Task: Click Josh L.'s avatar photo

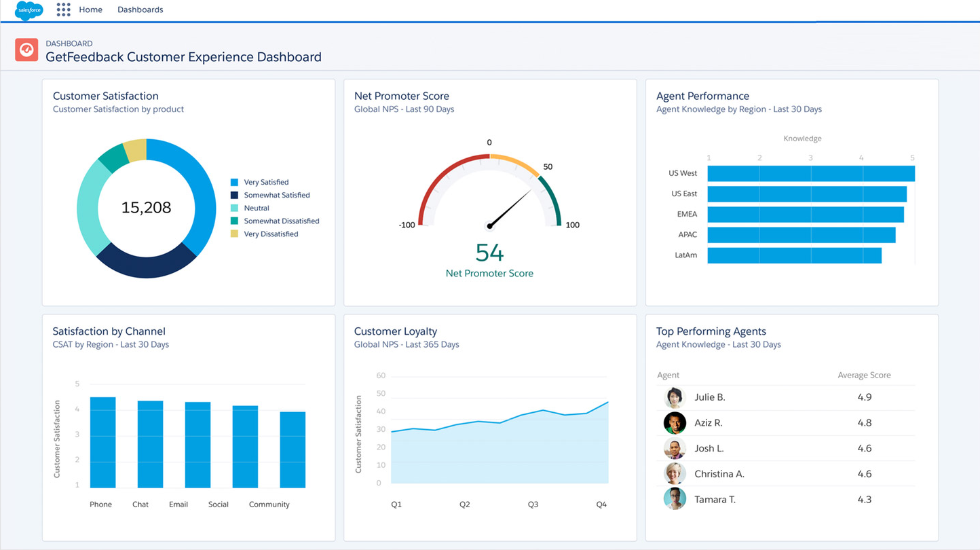Action: click(x=675, y=449)
